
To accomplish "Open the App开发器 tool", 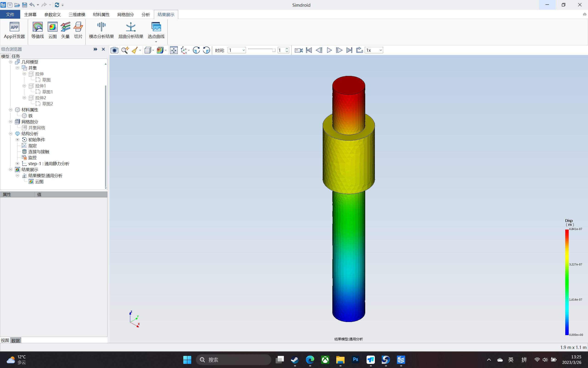I will coord(14,30).
